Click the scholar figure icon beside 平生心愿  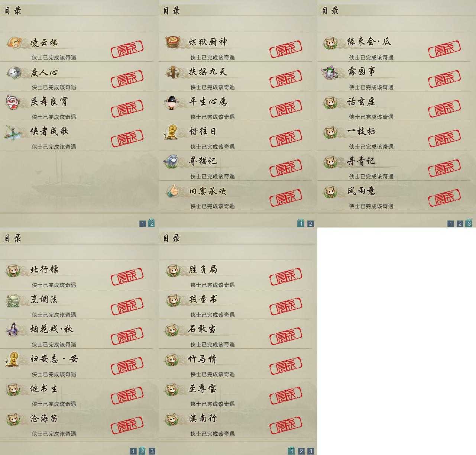click(x=172, y=102)
